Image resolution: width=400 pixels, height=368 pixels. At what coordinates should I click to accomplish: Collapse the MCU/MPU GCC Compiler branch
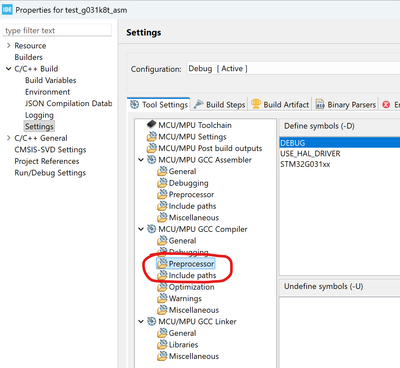pos(141,229)
